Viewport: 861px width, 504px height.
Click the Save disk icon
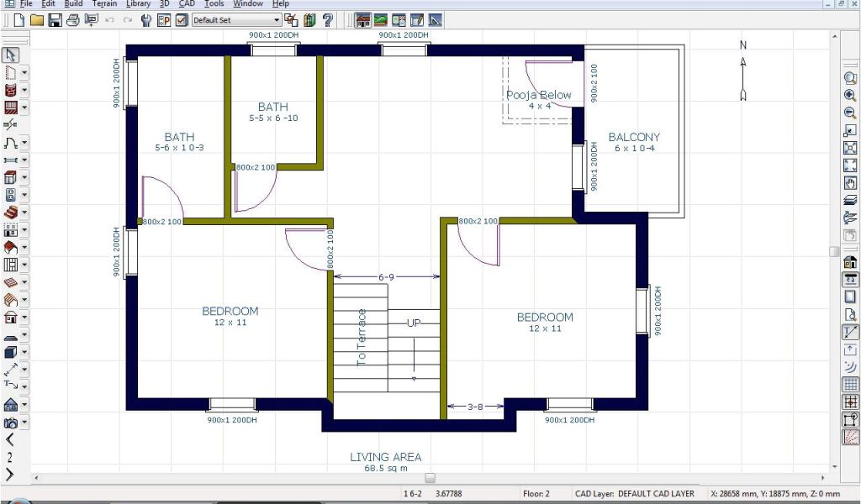point(55,19)
